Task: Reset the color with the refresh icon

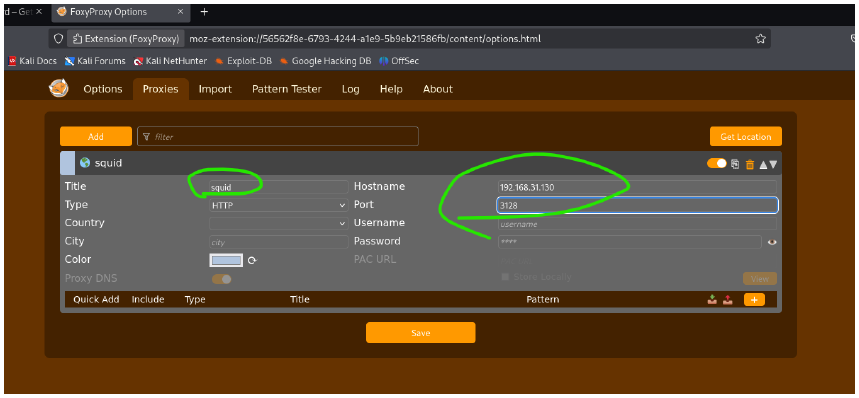Action: [252, 261]
